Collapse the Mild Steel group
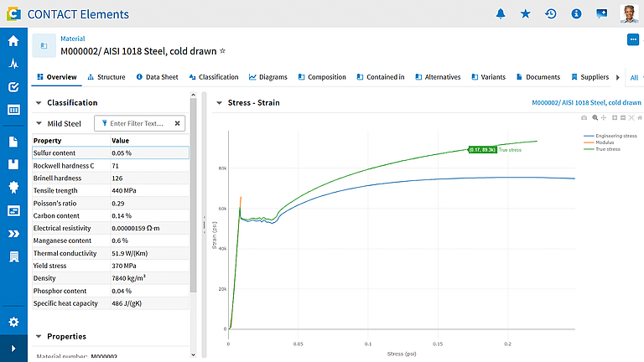Screen dimensions: 644x362 coord(39,123)
